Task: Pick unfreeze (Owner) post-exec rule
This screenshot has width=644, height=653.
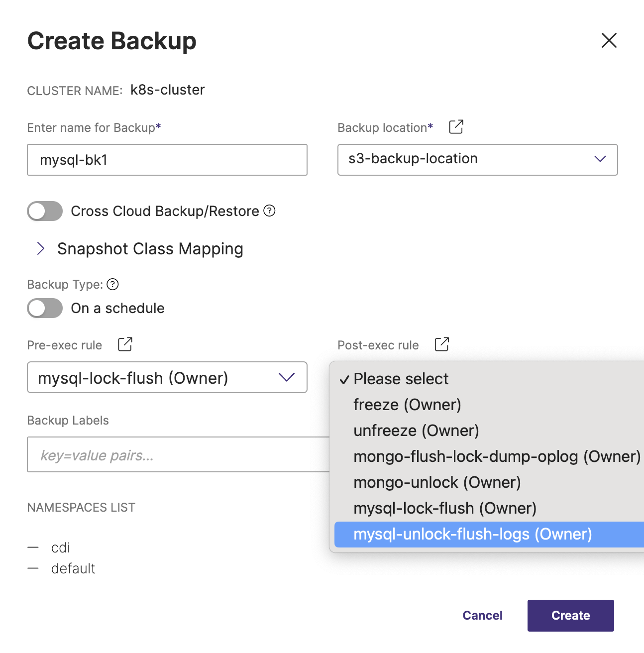Action: [x=416, y=431]
